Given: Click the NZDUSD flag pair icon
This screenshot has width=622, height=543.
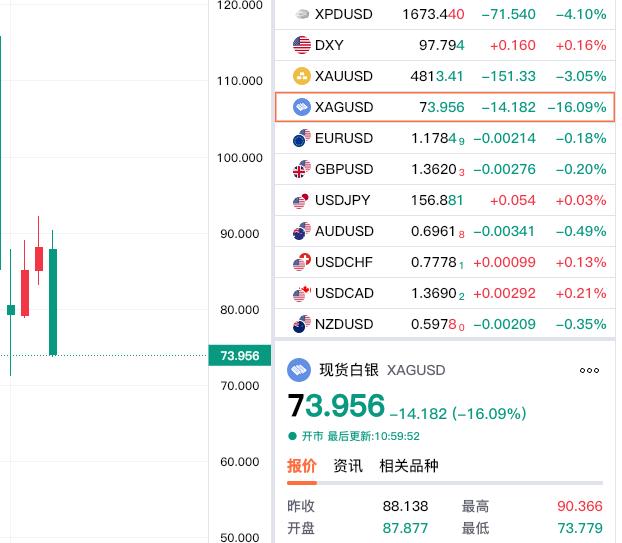Looking at the screenshot, I should [302, 324].
